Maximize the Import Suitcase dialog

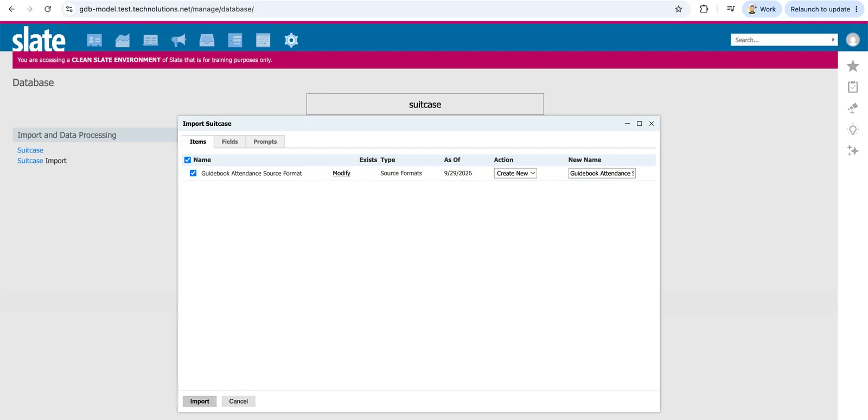point(640,124)
